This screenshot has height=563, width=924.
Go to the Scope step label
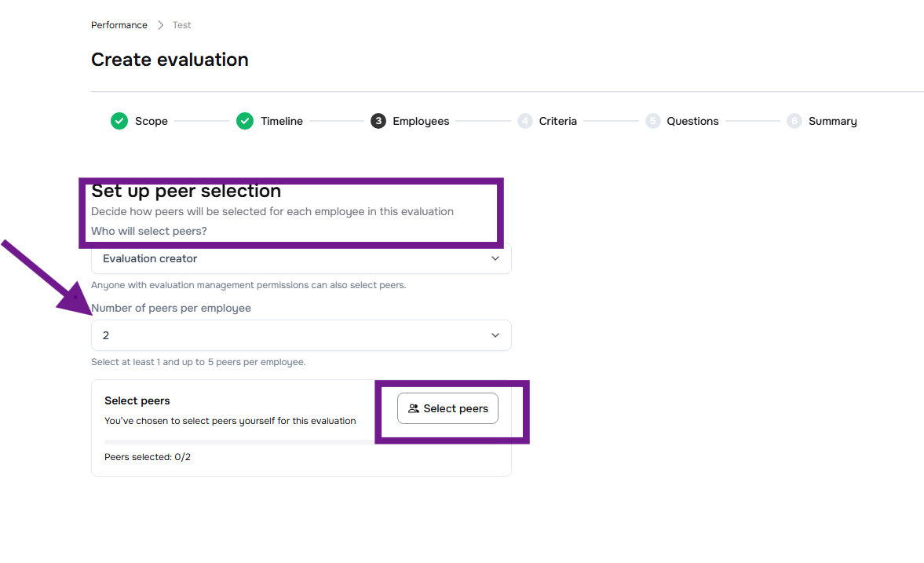click(152, 121)
